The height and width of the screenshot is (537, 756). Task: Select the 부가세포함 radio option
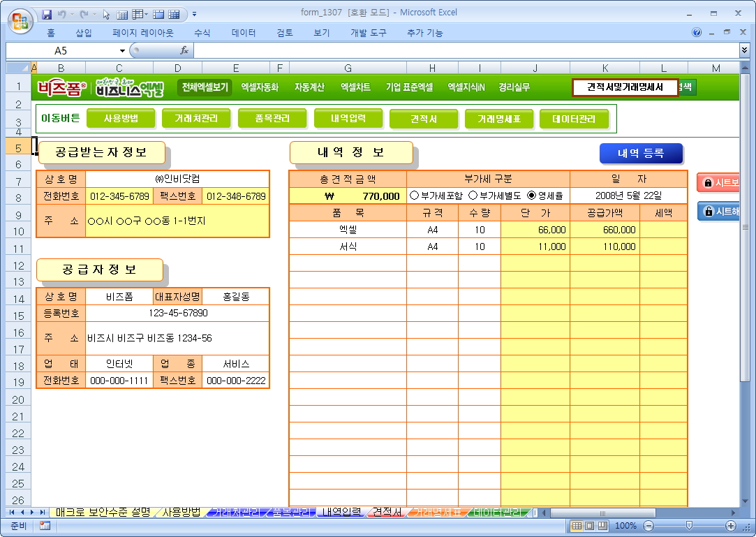(x=415, y=196)
